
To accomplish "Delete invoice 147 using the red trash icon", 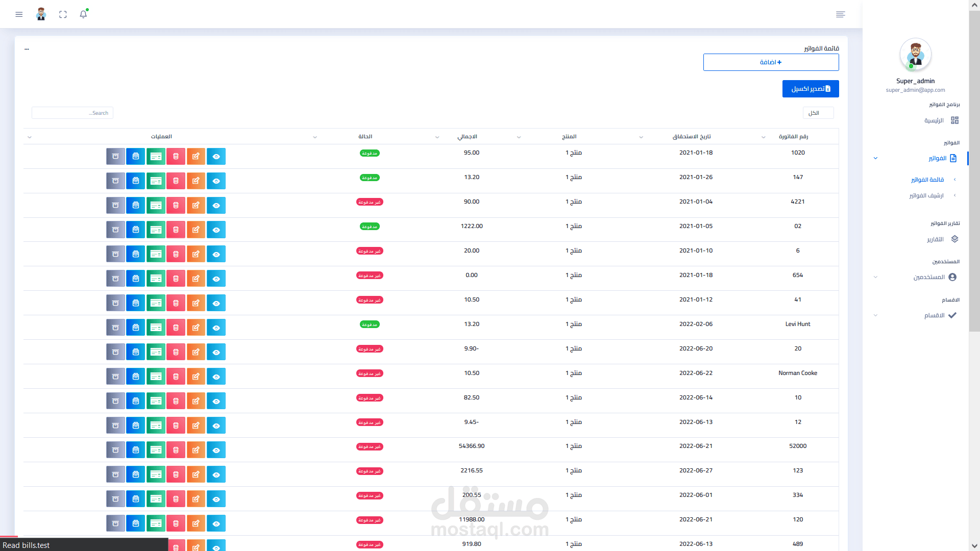I will [176, 181].
